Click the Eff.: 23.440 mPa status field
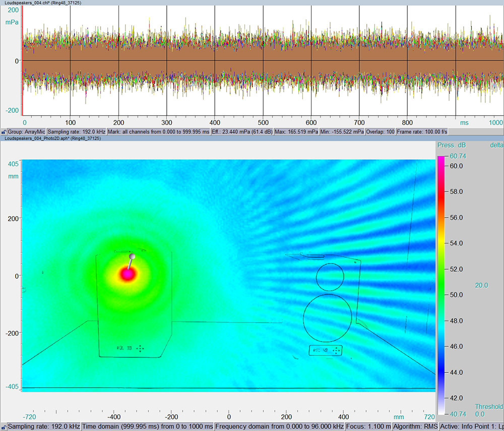504x431 pixels. [242, 132]
